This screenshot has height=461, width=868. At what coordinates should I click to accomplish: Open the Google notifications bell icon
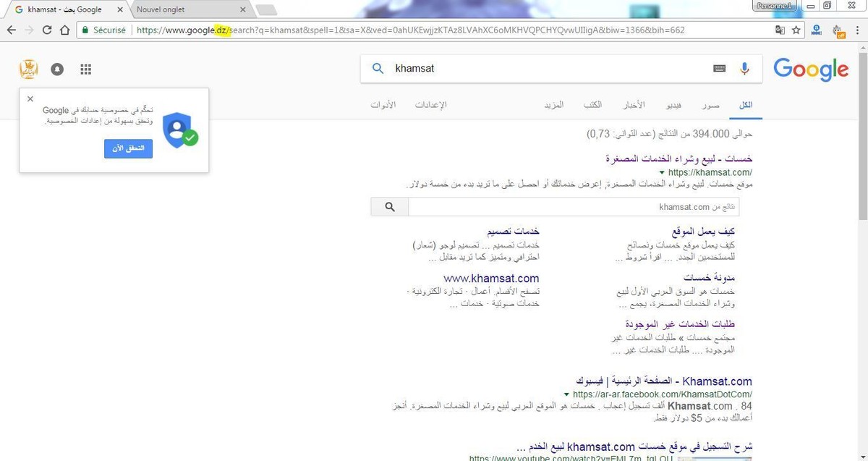57,69
